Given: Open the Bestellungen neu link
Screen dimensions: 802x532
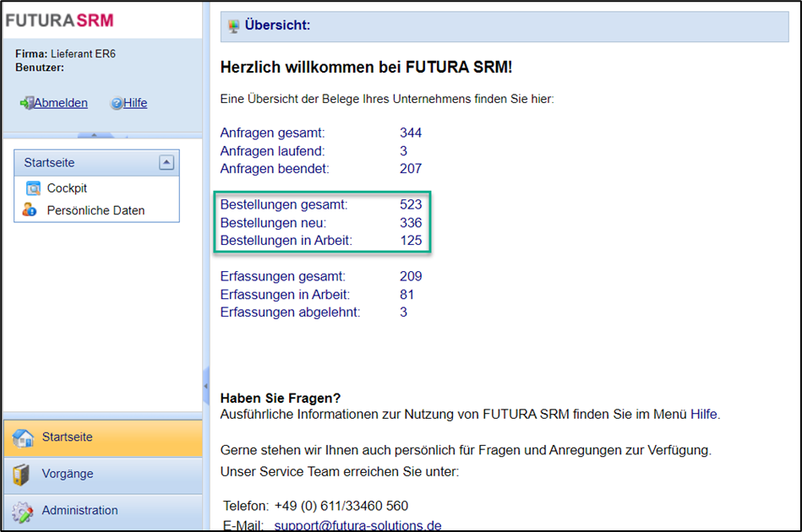Looking at the screenshot, I should pos(273,223).
